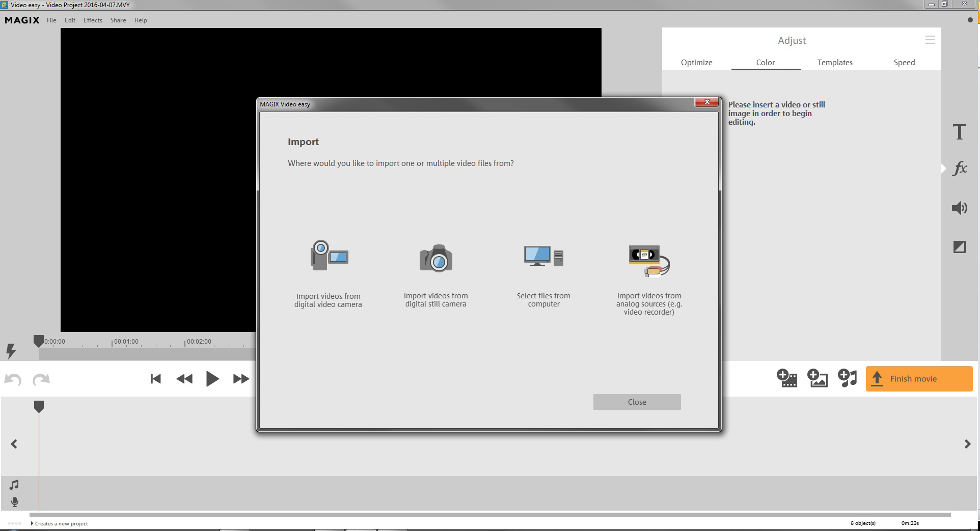Play the video preview
This screenshot has width=980, height=531.
point(212,379)
